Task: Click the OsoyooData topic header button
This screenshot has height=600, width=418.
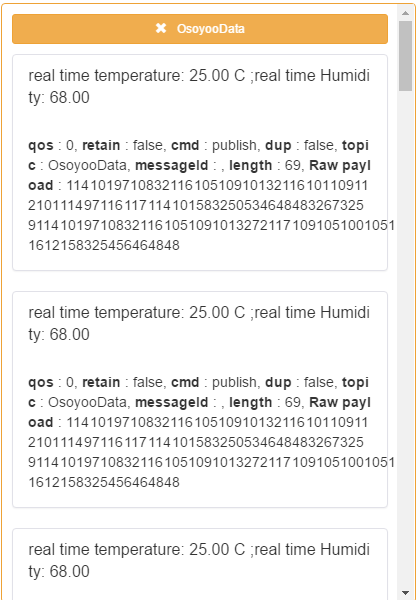Action: coord(200,29)
